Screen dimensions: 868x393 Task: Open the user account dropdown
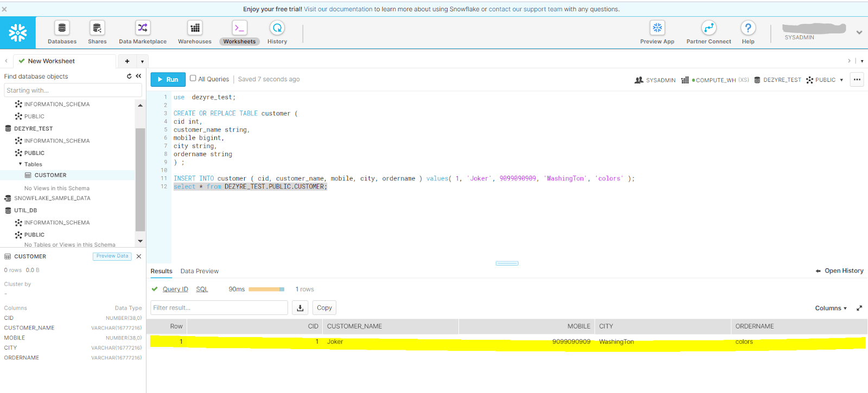click(x=859, y=33)
